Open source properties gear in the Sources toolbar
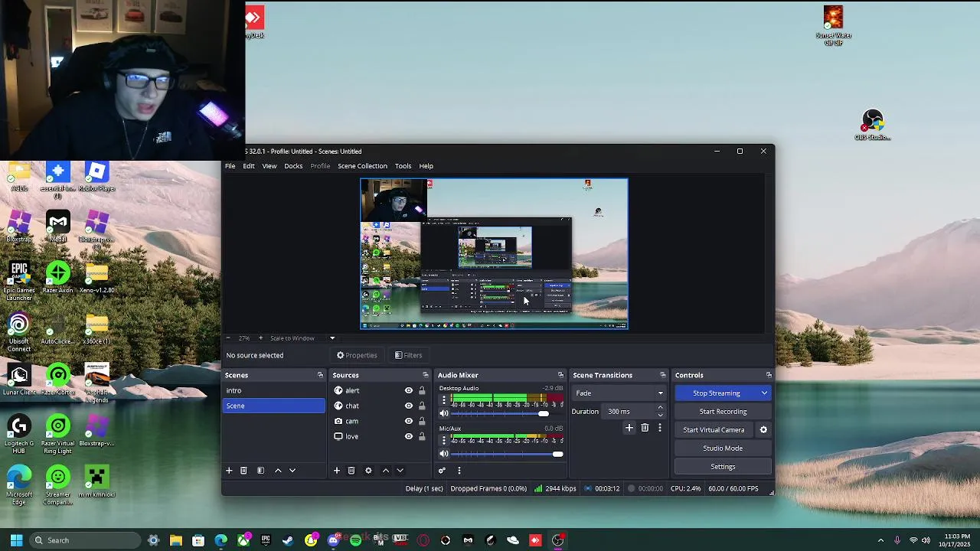 tap(368, 471)
